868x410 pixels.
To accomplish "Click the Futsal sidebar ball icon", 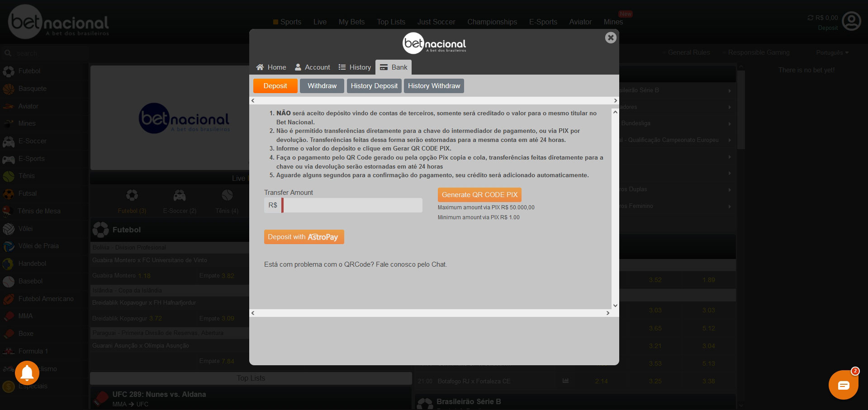I will pos(9,194).
